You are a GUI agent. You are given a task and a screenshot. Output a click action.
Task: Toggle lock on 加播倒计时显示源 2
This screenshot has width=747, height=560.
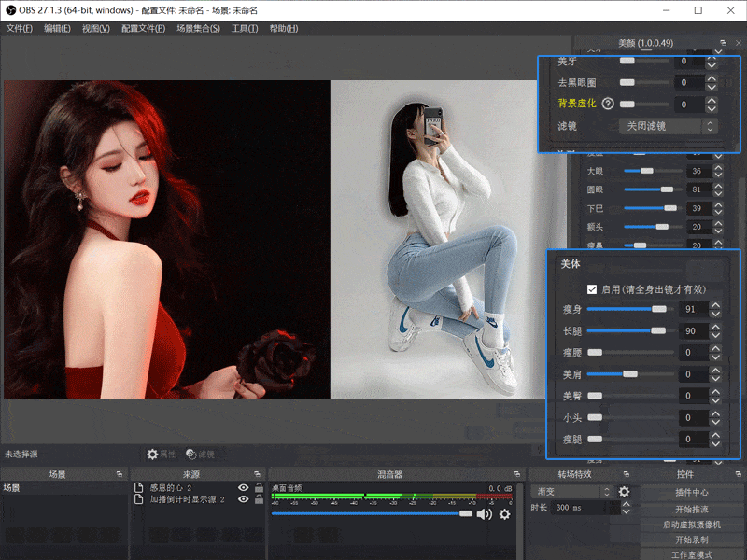(x=259, y=499)
